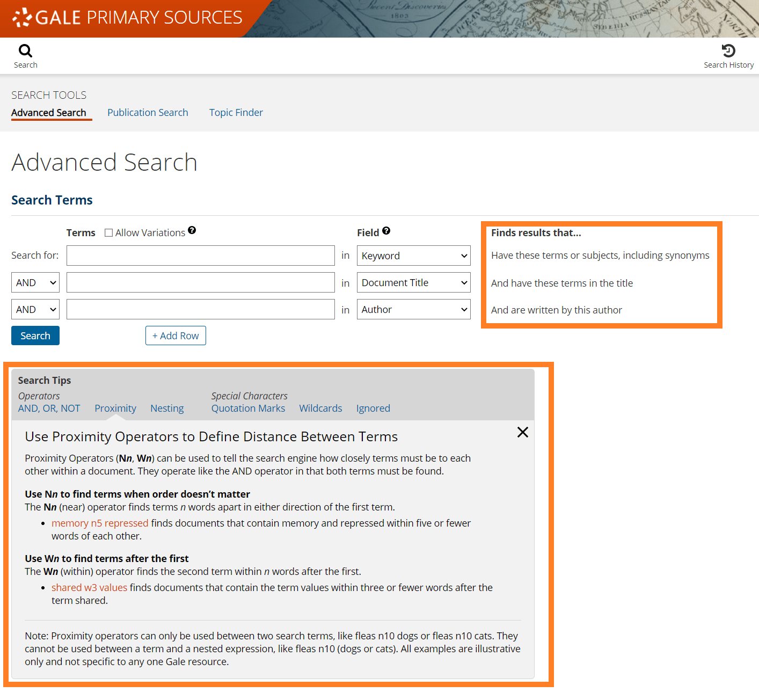Image resolution: width=759 pixels, height=700 pixels.
Task: Click help icon next to Field label
Action: click(x=386, y=231)
